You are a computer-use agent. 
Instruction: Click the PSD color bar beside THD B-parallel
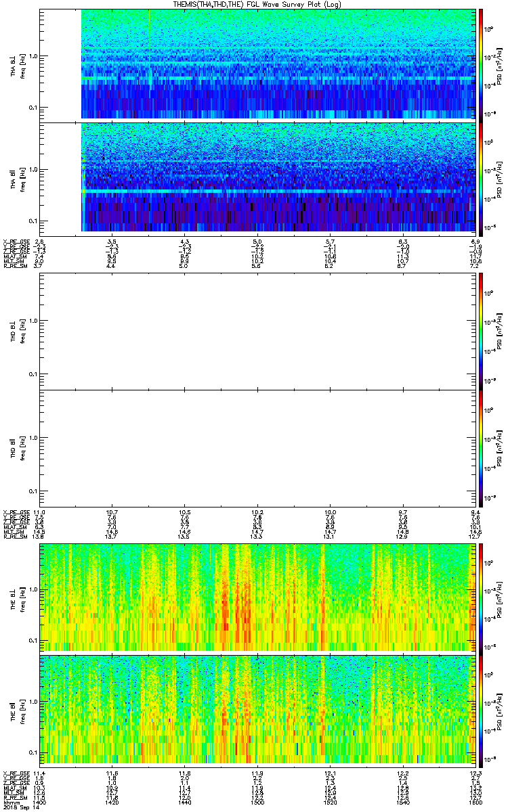pos(482,448)
